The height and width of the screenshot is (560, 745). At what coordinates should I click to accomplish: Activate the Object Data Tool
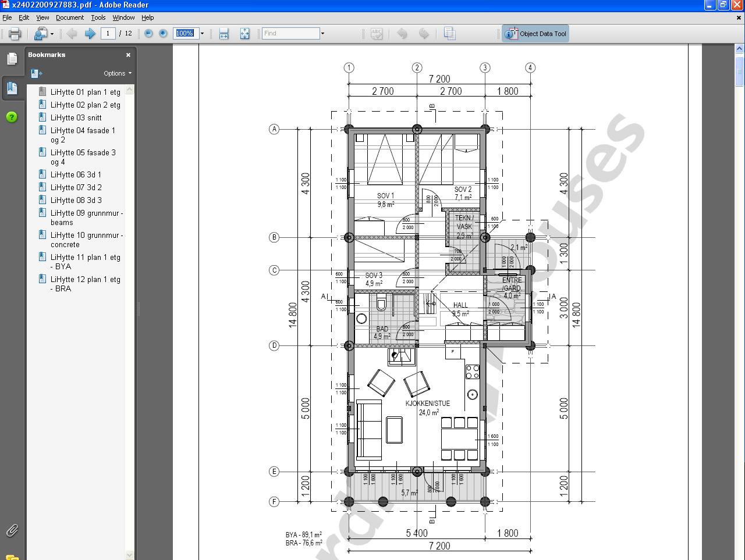[x=535, y=34]
